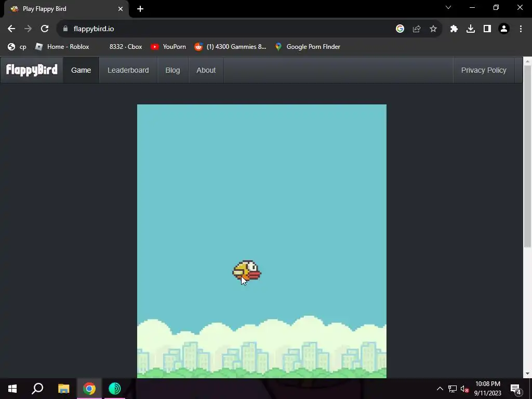
Task: Close the Play Flappy Bird tab
Action: (121, 9)
